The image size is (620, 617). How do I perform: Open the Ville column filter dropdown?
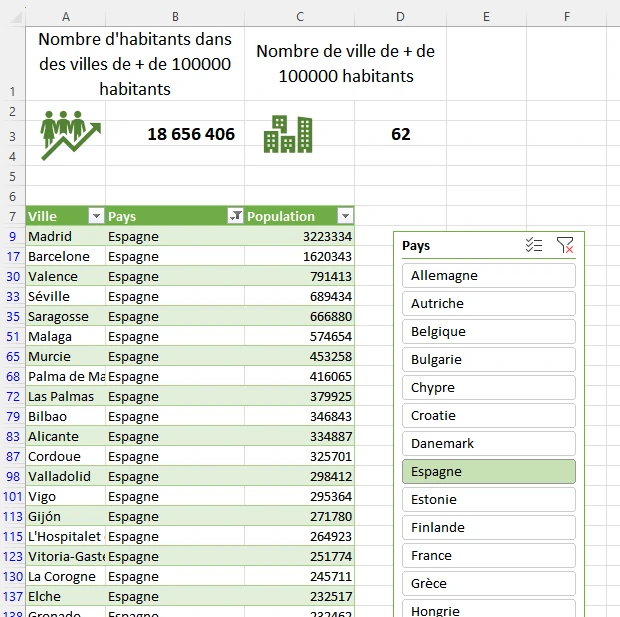(x=96, y=216)
